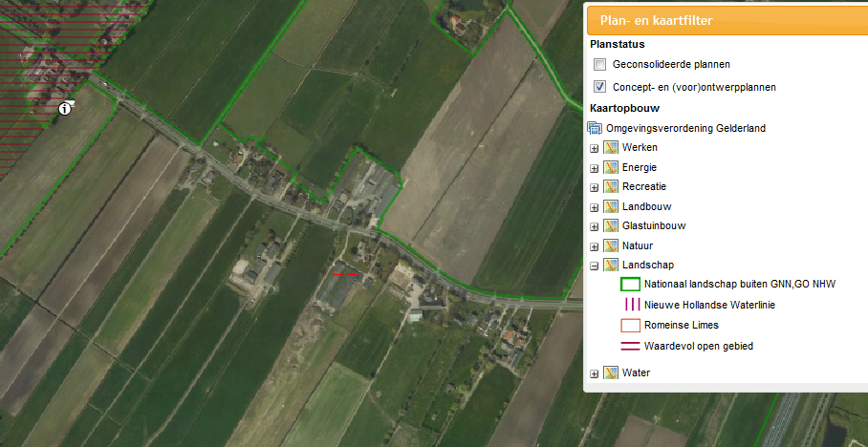
Task: Click the Recreatie map layer icon
Action: pyautogui.click(x=611, y=187)
